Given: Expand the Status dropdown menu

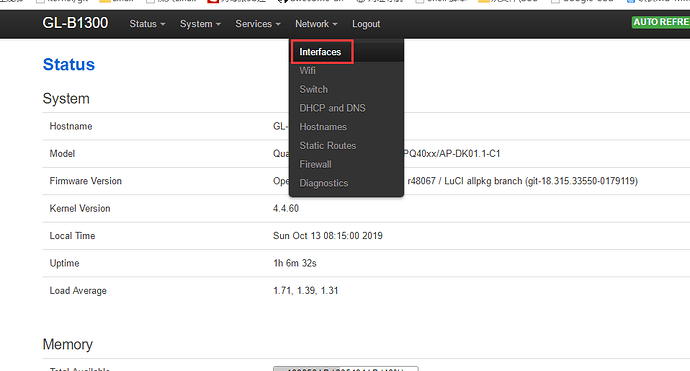Looking at the screenshot, I should point(147,24).
